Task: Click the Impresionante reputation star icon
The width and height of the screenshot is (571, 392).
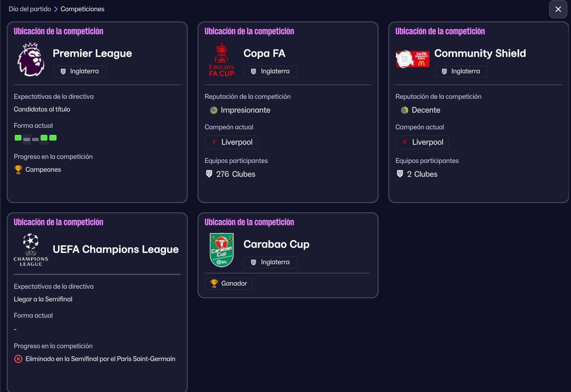Action: (x=214, y=110)
